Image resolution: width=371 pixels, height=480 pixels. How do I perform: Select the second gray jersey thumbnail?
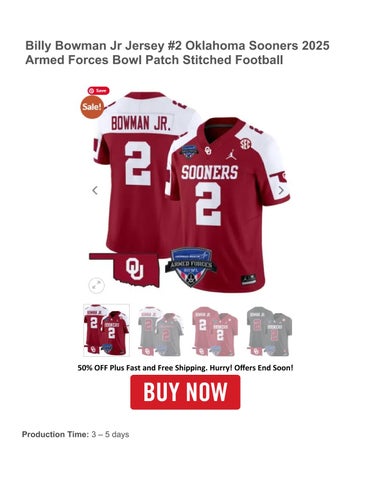click(160, 330)
